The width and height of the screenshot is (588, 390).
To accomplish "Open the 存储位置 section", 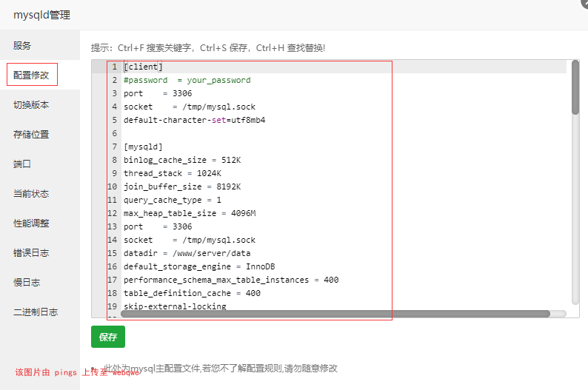I will click(32, 134).
